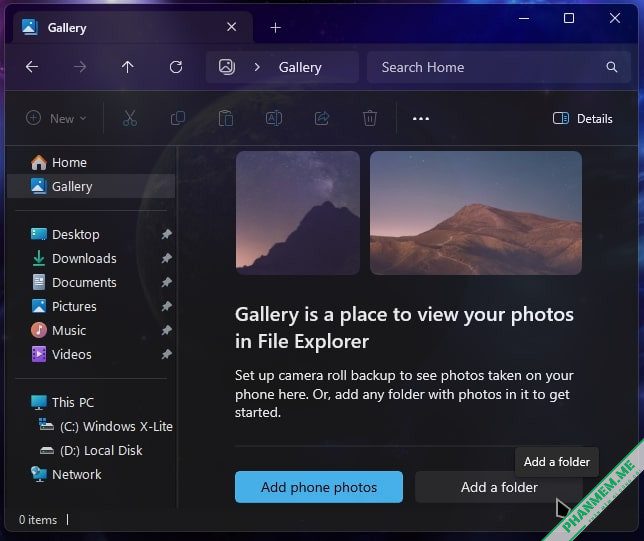644x541 pixels.
Task: Select This PC in the sidebar
Action: click(x=91, y=402)
